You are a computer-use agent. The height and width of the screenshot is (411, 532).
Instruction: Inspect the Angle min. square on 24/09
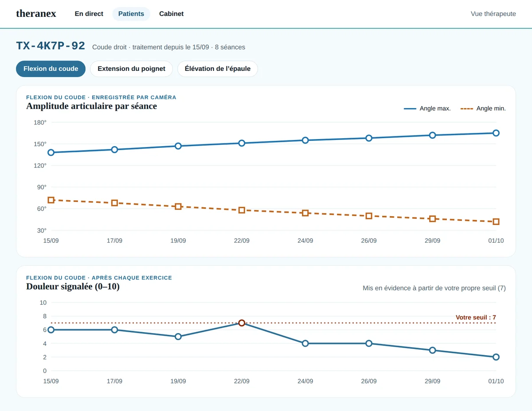pyautogui.click(x=305, y=213)
